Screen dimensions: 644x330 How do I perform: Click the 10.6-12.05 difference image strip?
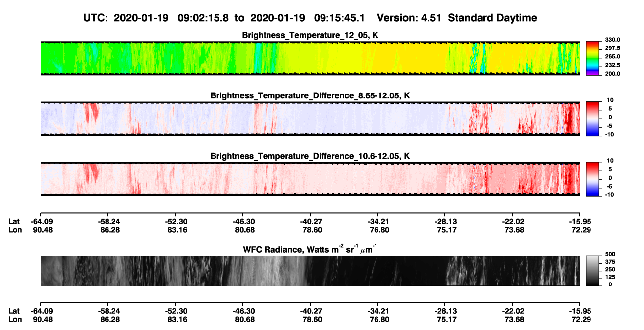click(310, 179)
